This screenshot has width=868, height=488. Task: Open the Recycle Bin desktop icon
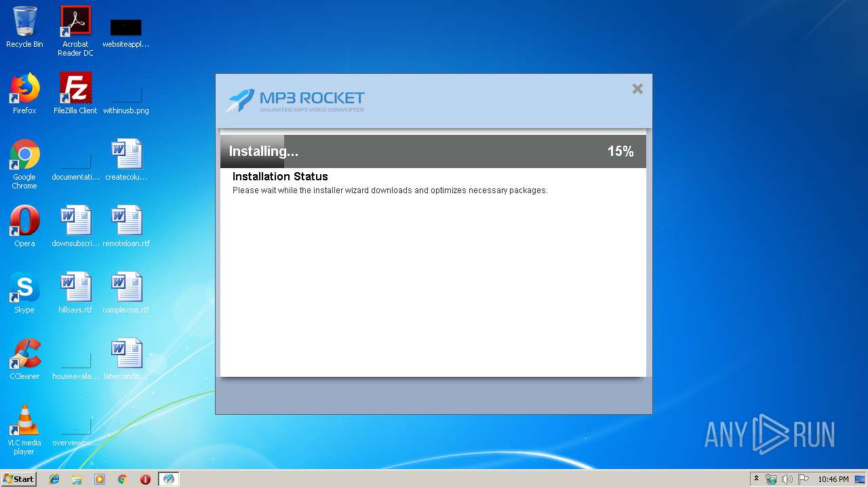24,27
